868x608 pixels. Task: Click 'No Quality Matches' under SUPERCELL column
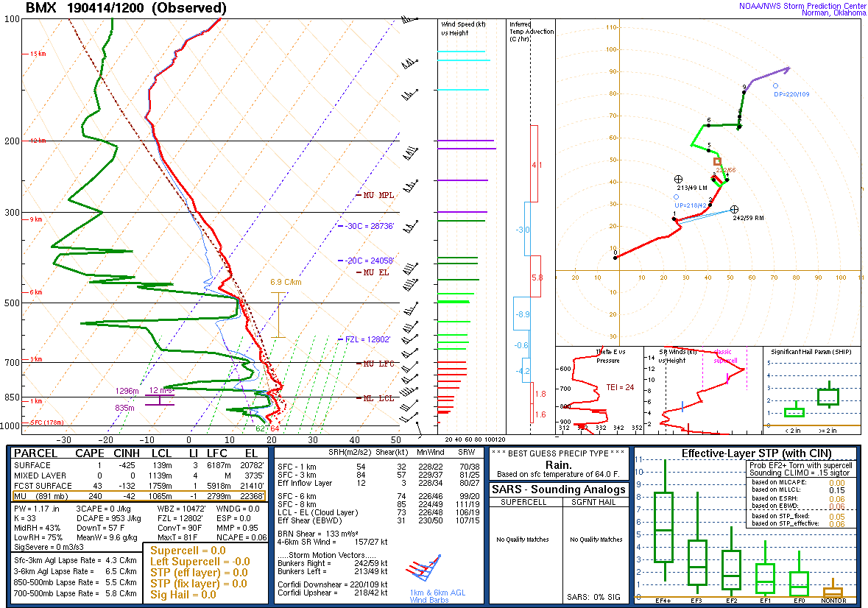[x=523, y=540]
